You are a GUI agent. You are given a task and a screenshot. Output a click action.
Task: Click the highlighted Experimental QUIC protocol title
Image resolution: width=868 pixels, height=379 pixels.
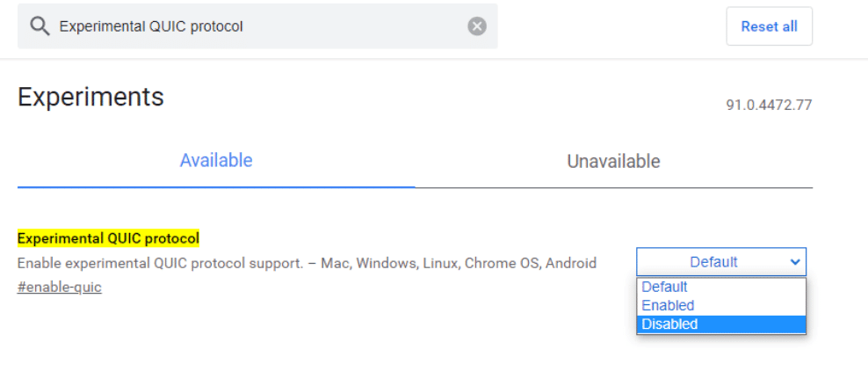tap(108, 238)
